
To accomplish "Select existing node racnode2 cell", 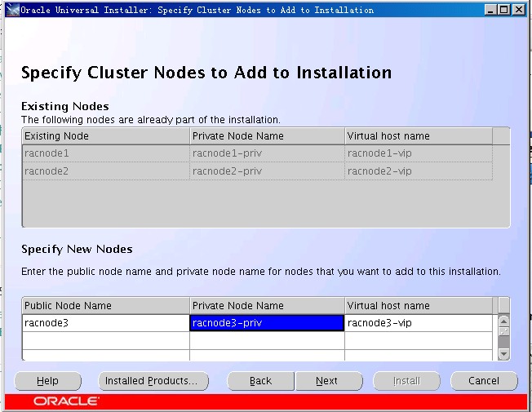I will (106, 171).
